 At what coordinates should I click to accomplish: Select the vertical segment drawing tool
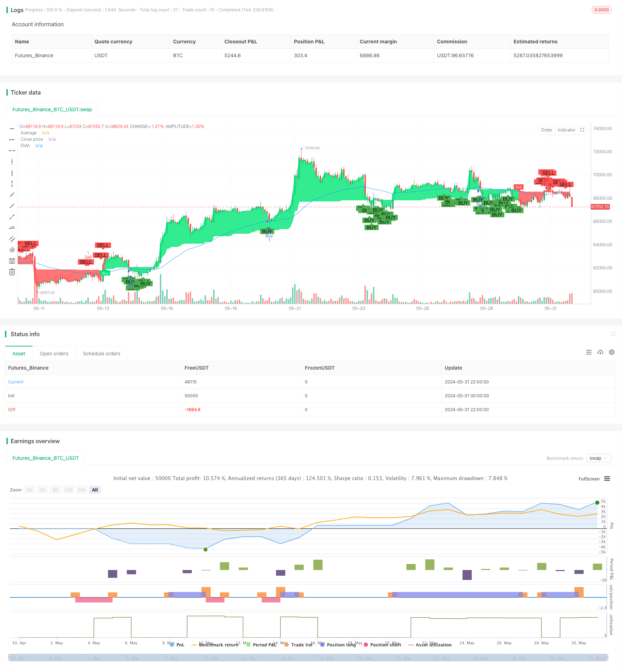(12, 184)
